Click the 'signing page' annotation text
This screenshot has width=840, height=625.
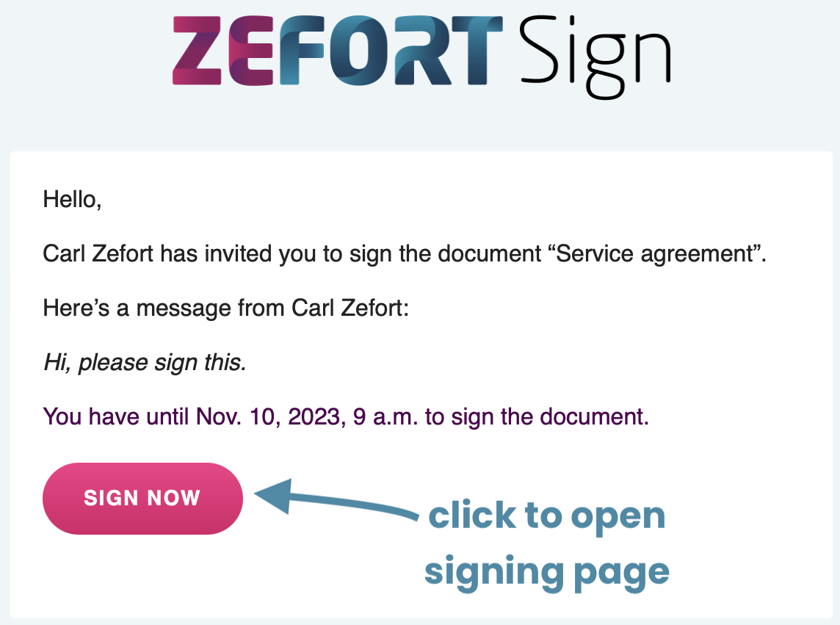click(x=547, y=573)
